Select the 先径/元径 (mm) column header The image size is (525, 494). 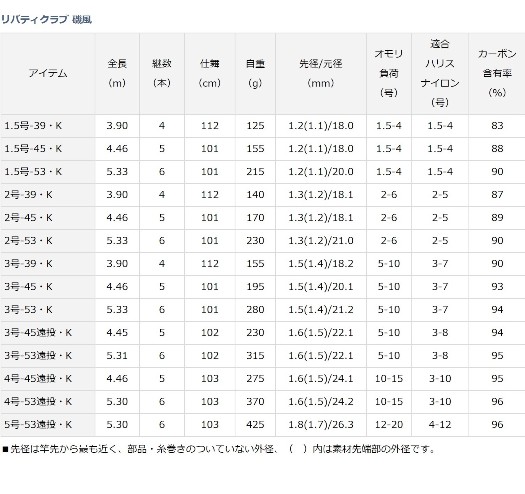[x=320, y=73]
